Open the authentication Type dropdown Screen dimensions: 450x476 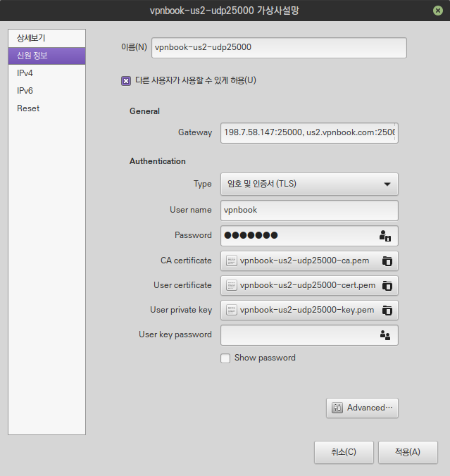pyautogui.click(x=309, y=184)
